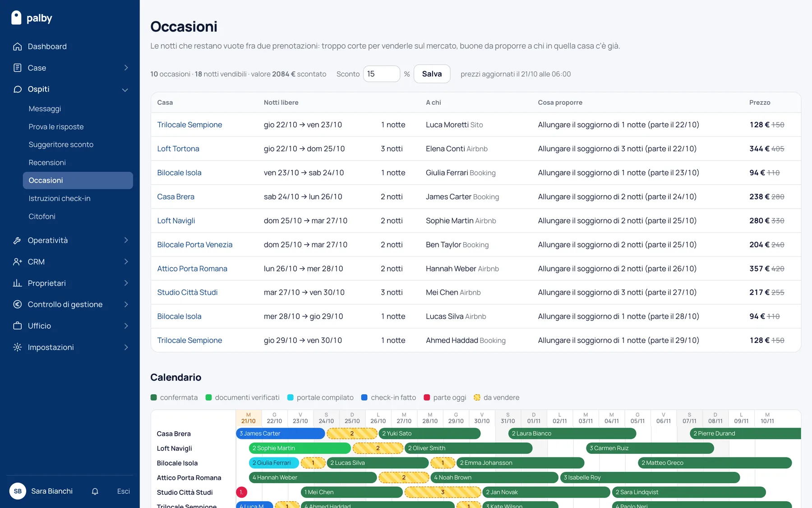Click the 2 Giulia Ferrari calendar bar
The image size is (812, 508).
(274, 463)
